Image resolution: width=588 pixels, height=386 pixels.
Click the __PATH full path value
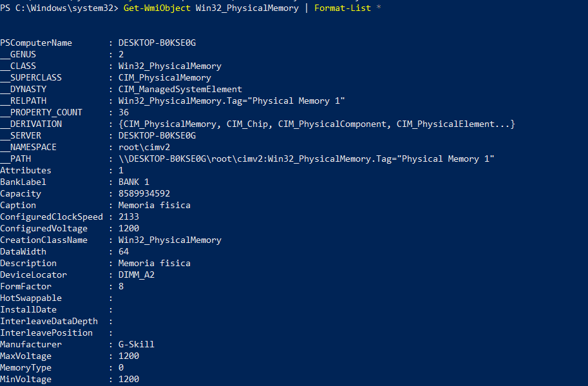[x=306, y=159]
